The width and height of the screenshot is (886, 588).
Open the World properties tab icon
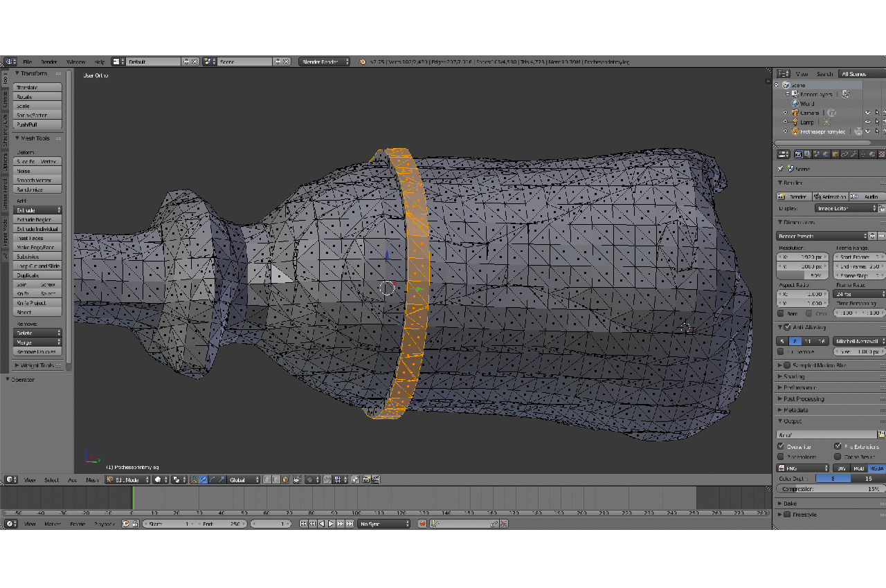click(826, 154)
